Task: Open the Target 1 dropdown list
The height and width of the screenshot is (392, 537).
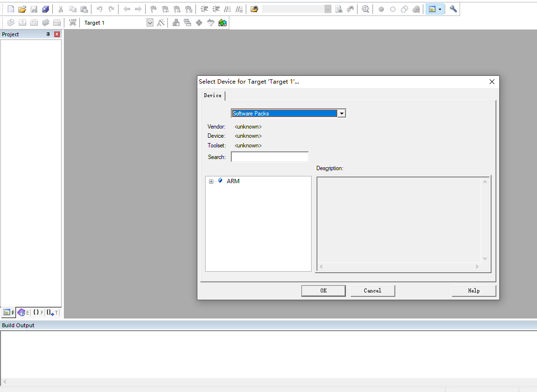Action: click(x=149, y=23)
